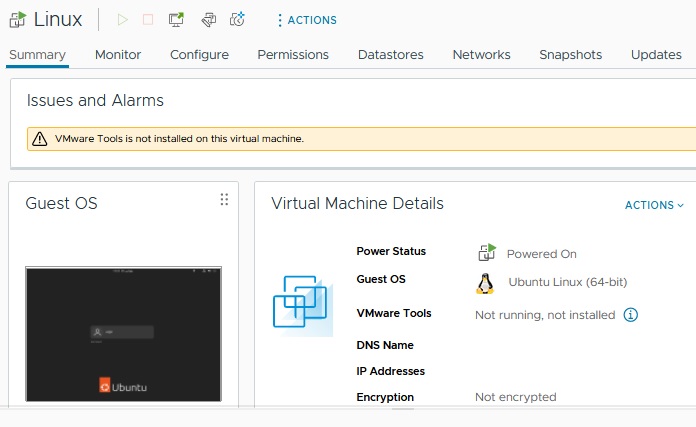This screenshot has width=696, height=427.
Task: Launch the VM console from toolbar
Action: click(176, 19)
